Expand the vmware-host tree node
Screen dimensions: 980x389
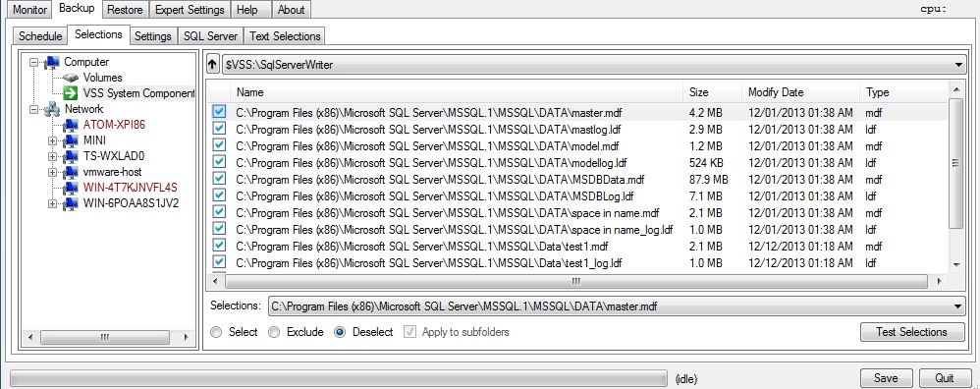(x=52, y=172)
